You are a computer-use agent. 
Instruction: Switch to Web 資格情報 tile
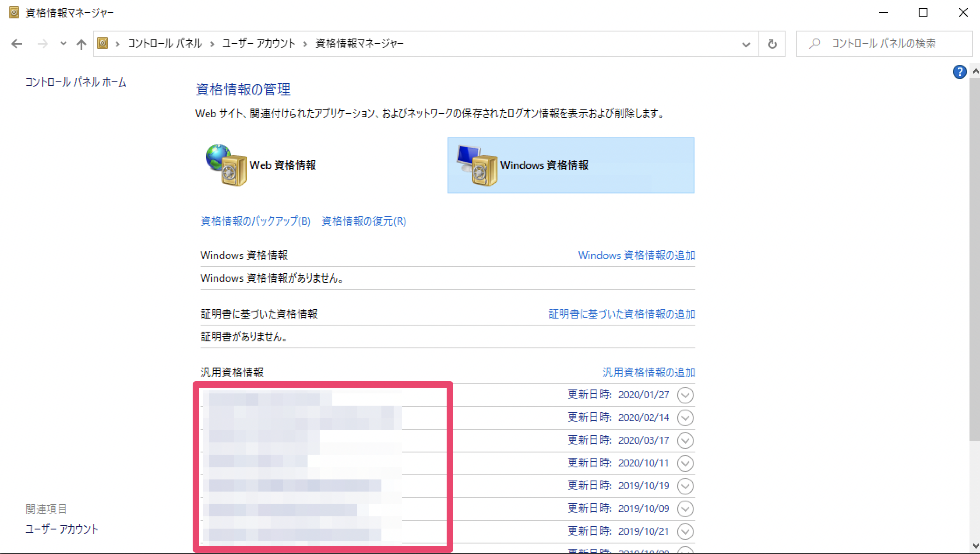[320, 165]
